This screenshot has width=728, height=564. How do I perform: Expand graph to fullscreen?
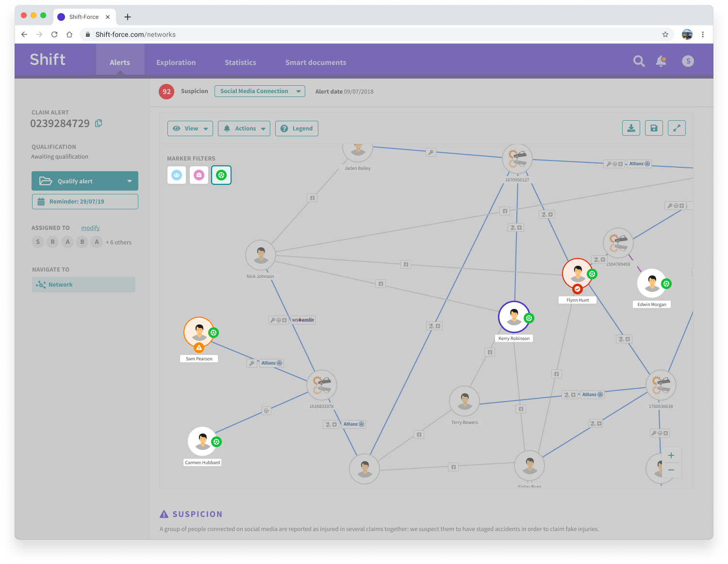(x=677, y=128)
